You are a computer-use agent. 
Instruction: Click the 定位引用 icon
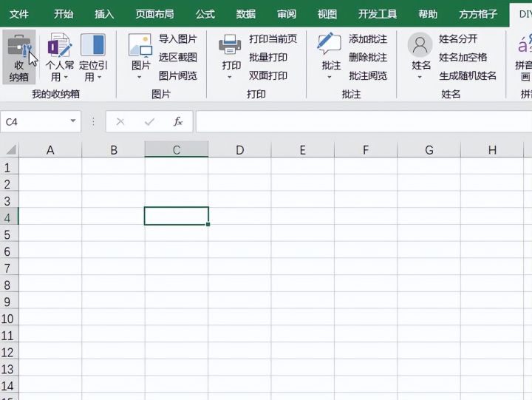(93, 44)
